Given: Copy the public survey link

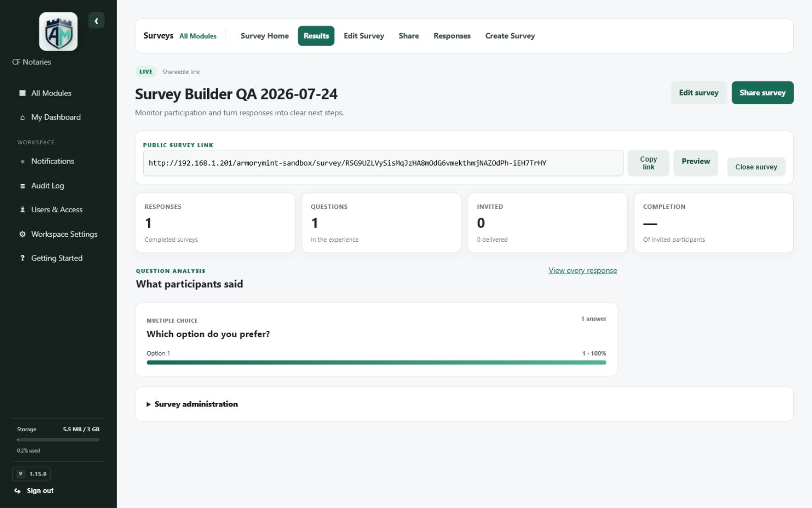Looking at the screenshot, I should pos(649,163).
